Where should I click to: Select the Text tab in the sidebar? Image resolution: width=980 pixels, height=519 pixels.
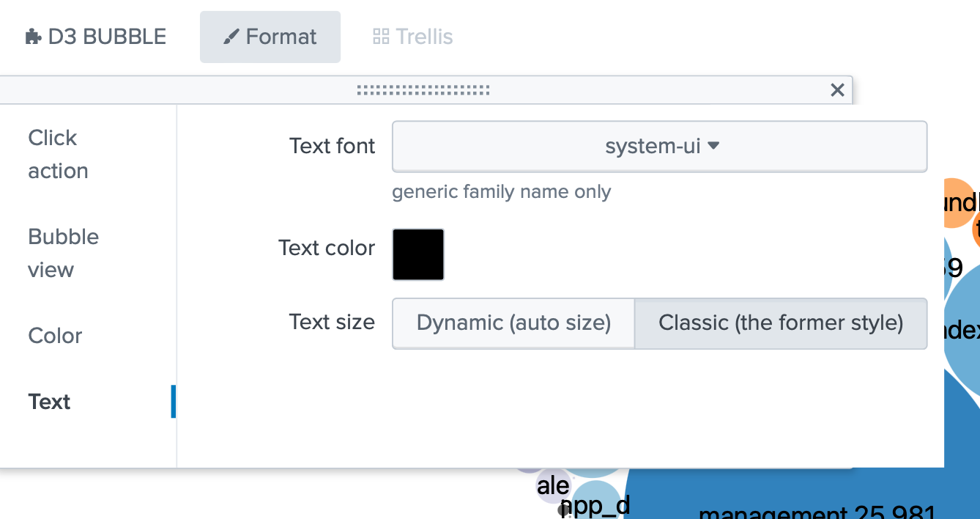point(50,402)
